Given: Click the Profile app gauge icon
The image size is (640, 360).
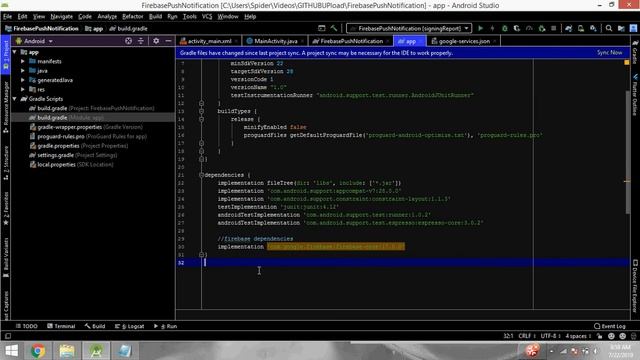Looking at the screenshot, I should 529,28.
